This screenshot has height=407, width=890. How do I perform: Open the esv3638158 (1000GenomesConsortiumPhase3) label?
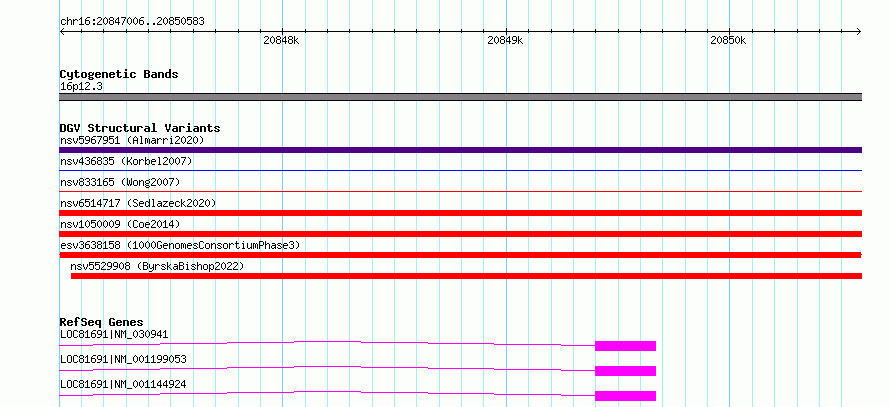pyautogui.click(x=180, y=245)
